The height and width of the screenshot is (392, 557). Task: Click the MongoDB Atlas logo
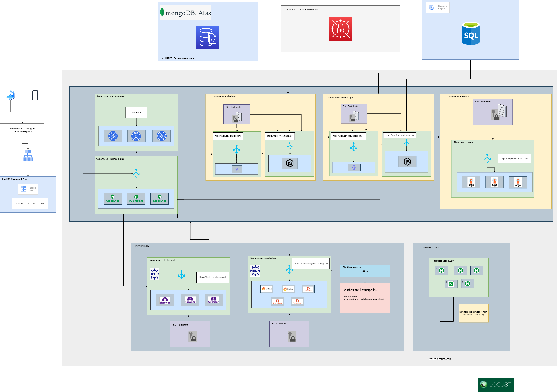(185, 13)
